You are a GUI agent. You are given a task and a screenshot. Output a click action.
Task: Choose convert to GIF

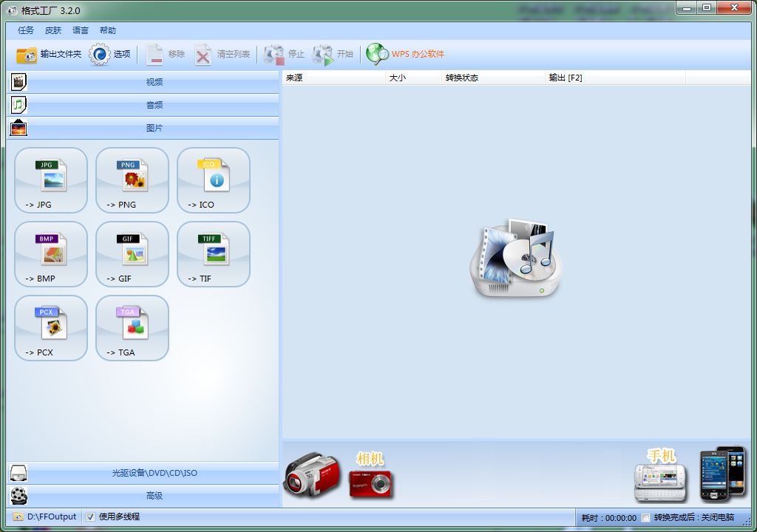pos(132,254)
